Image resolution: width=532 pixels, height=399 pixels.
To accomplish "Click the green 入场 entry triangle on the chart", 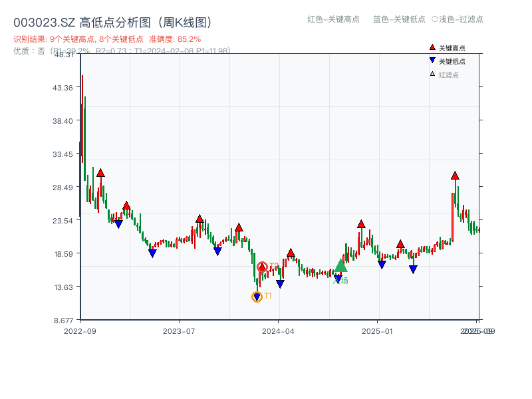I will pos(340,268).
